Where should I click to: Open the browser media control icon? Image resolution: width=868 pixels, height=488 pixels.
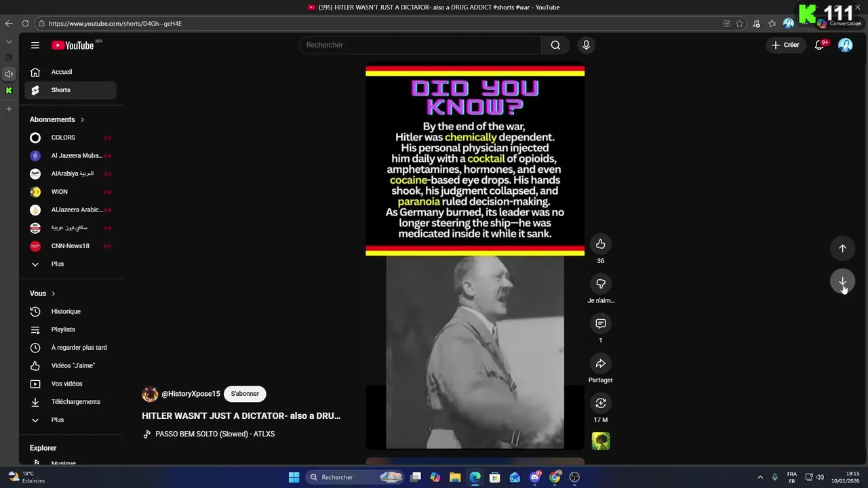pyautogui.click(x=756, y=23)
